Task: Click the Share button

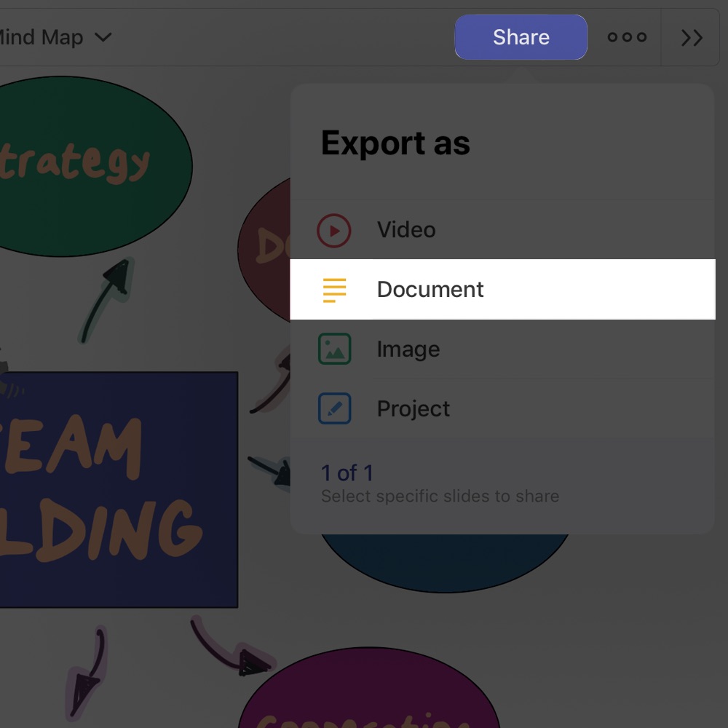Action: [521, 37]
